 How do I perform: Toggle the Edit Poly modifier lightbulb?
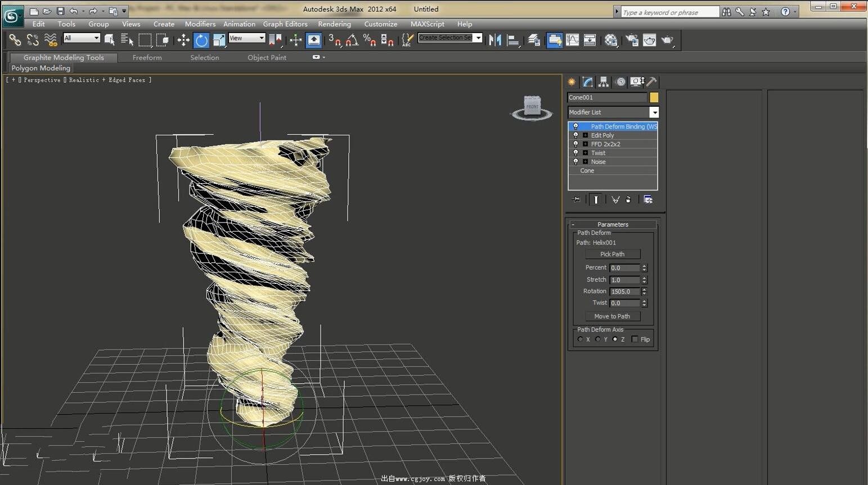coord(575,135)
